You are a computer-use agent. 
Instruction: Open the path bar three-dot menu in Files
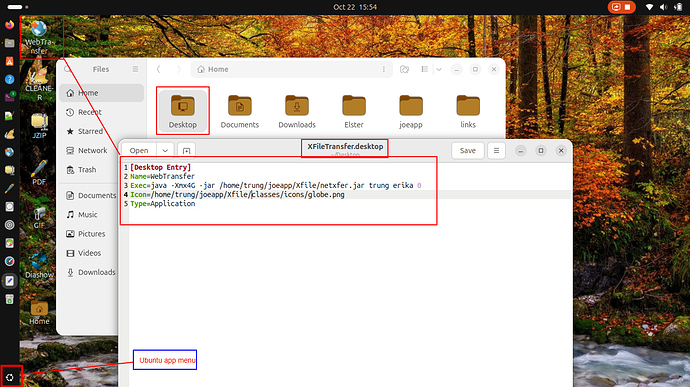pos(384,69)
